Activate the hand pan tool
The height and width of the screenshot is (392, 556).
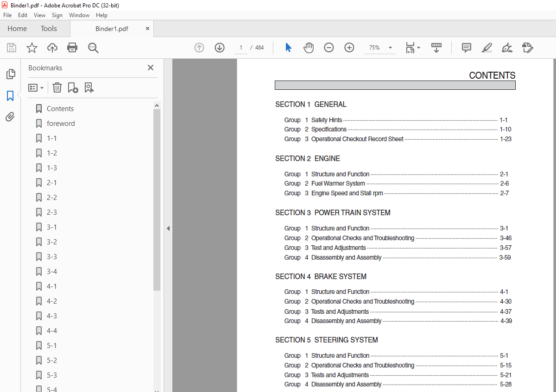[x=309, y=48]
